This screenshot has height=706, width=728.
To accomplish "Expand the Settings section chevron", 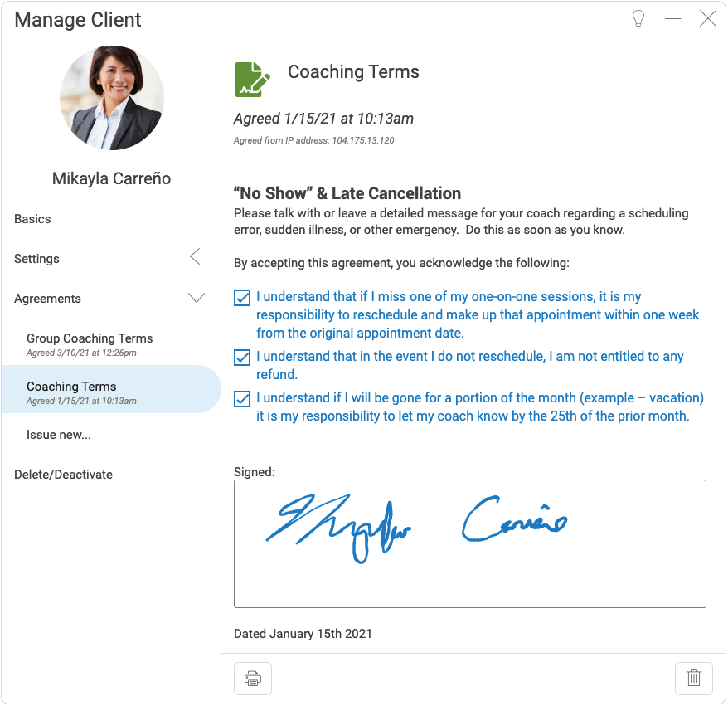I will pyautogui.click(x=196, y=256).
